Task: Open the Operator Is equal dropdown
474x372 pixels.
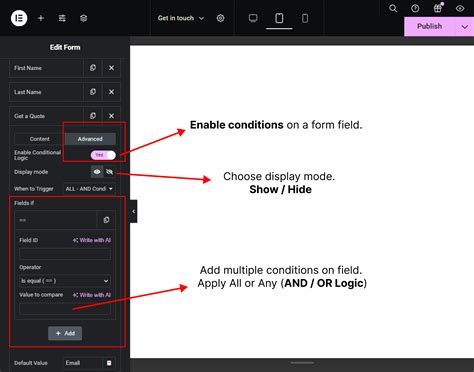Action: [x=65, y=281]
